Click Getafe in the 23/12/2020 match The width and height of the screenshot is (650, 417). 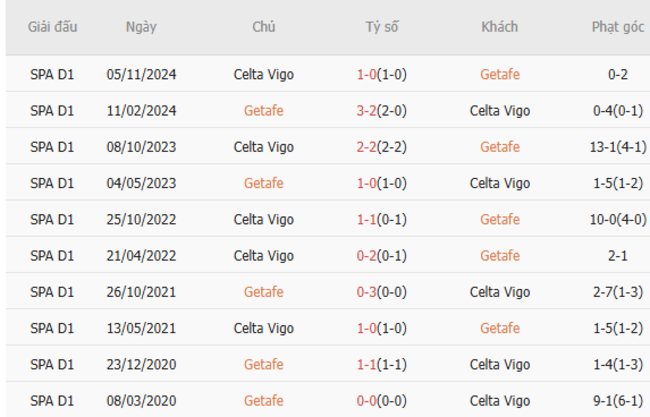264,364
